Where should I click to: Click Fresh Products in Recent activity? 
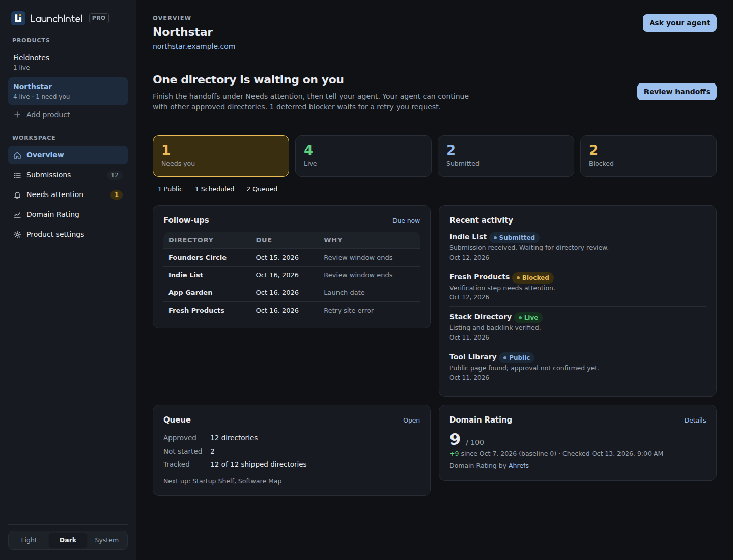(479, 277)
